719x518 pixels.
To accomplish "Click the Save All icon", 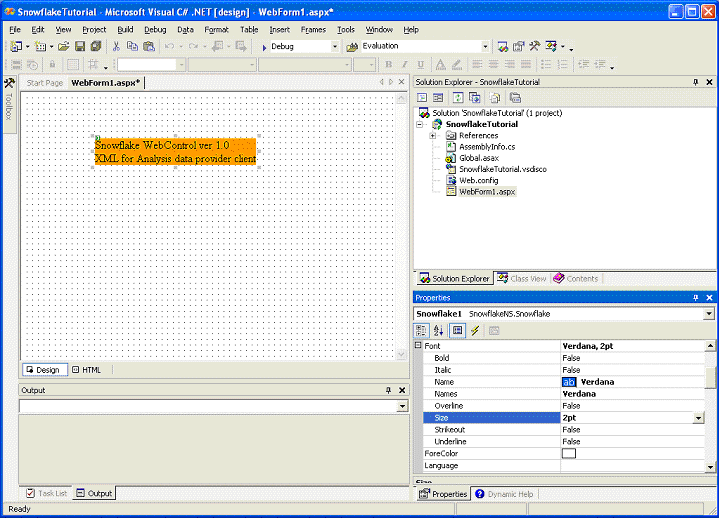I will click(x=95, y=46).
